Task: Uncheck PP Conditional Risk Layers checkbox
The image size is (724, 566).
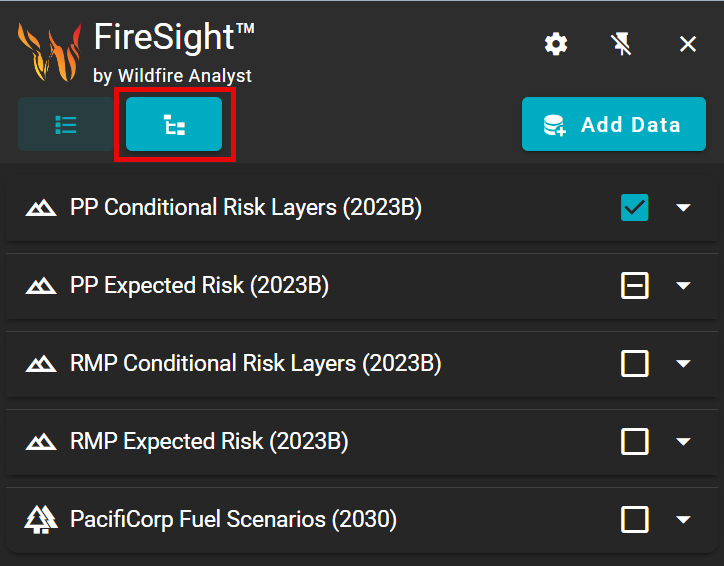Action: [x=635, y=208]
